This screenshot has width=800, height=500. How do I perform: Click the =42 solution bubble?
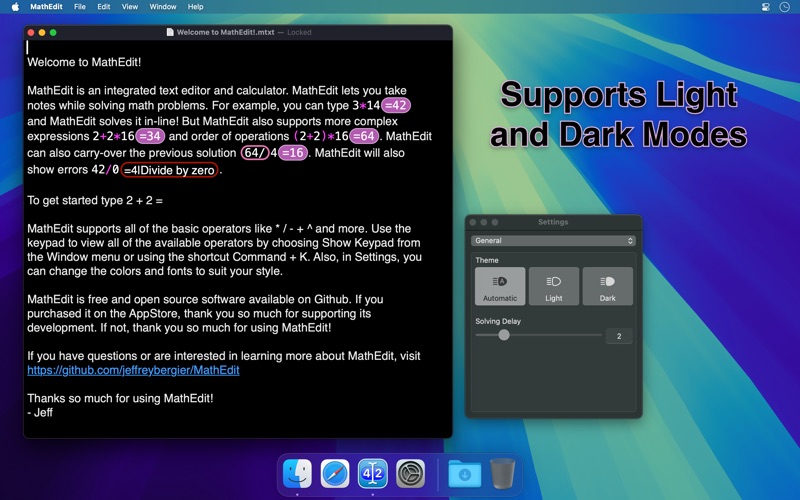[x=396, y=106]
